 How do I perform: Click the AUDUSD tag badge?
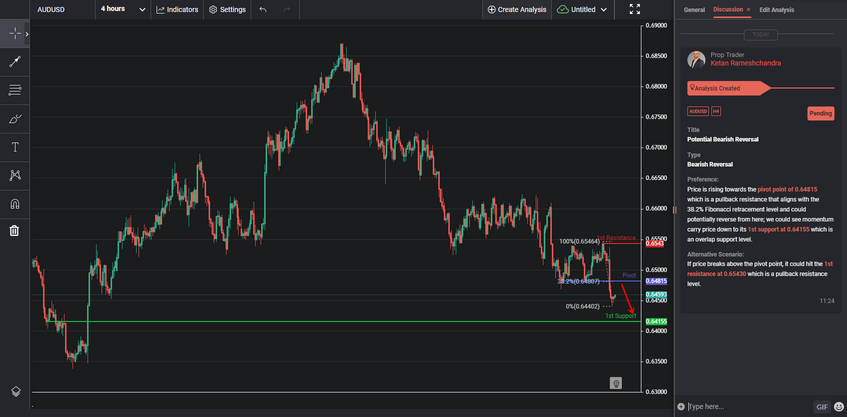698,111
